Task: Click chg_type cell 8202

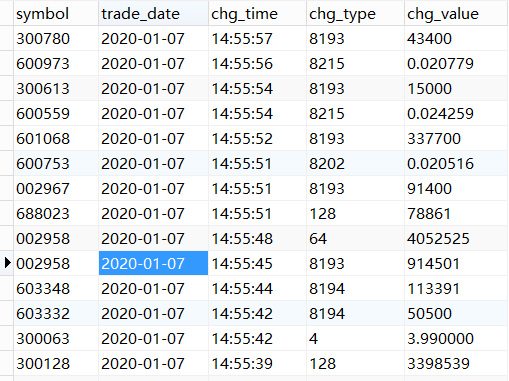Action: (x=355, y=163)
